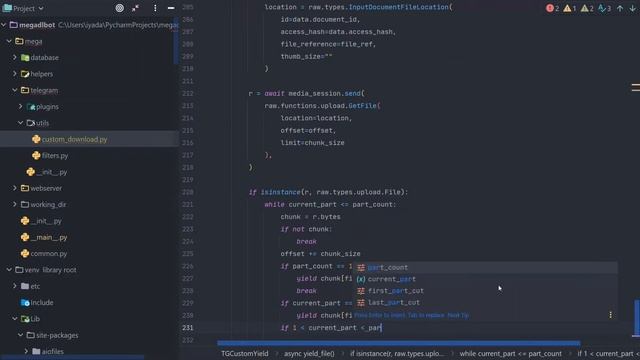Screen dimensions: 640x360
Task: Click the __main__.py Python file icon
Action: [x=25, y=237]
